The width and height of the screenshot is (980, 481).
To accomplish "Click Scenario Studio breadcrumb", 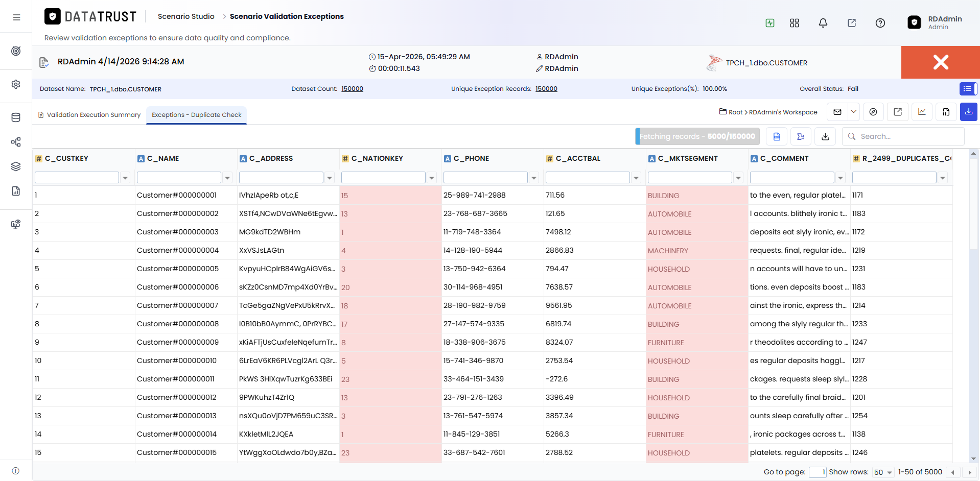I will pyautogui.click(x=186, y=16).
